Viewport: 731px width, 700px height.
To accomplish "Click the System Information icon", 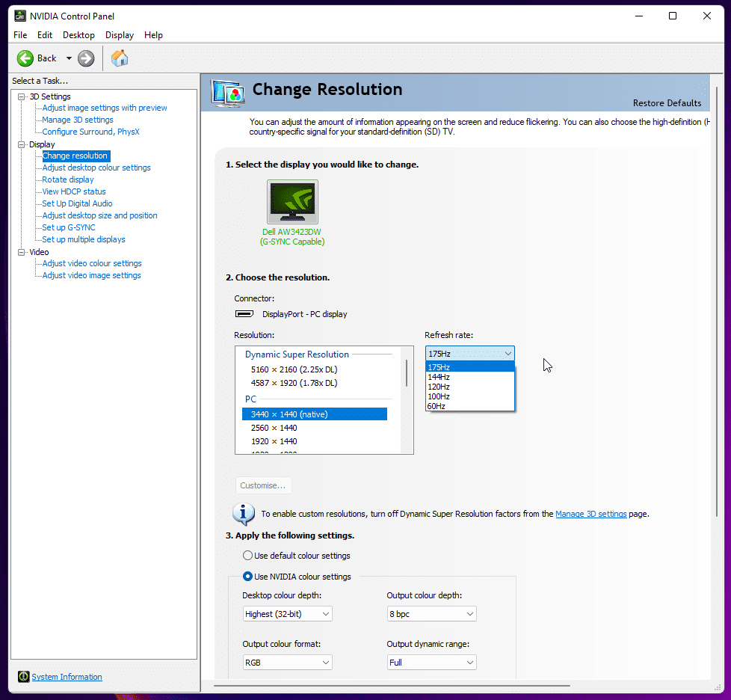I will (23, 677).
